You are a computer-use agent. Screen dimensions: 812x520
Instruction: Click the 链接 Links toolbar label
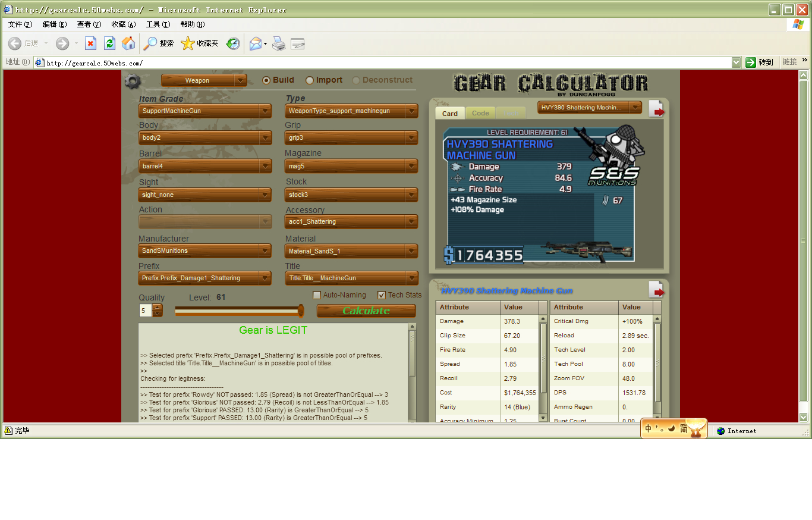[789, 62]
